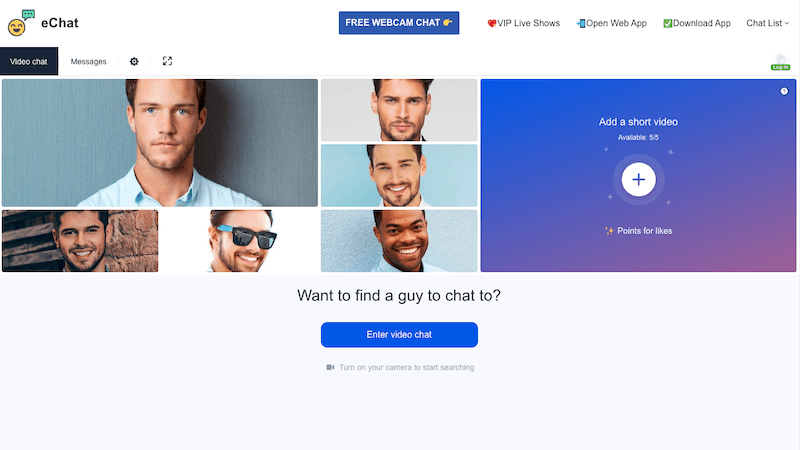The width and height of the screenshot is (800, 450).
Task: Click the Enter video chat button
Action: pyautogui.click(x=399, y=335)
